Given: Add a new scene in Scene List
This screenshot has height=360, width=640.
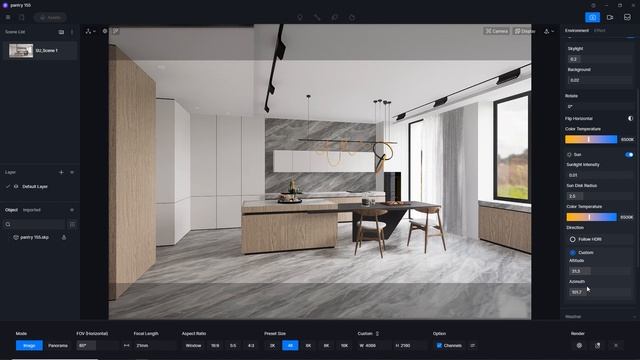Looking at the screenshot, I should [61, 32].
